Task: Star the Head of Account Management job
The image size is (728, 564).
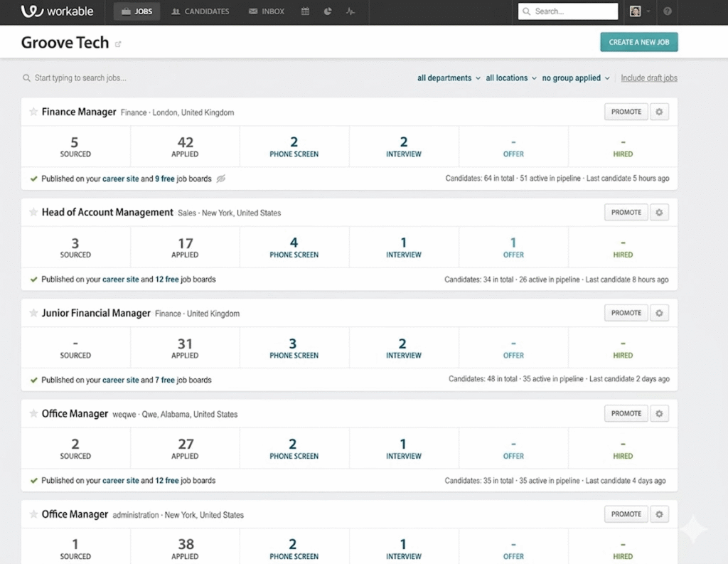Action: (x=33, y=213)
